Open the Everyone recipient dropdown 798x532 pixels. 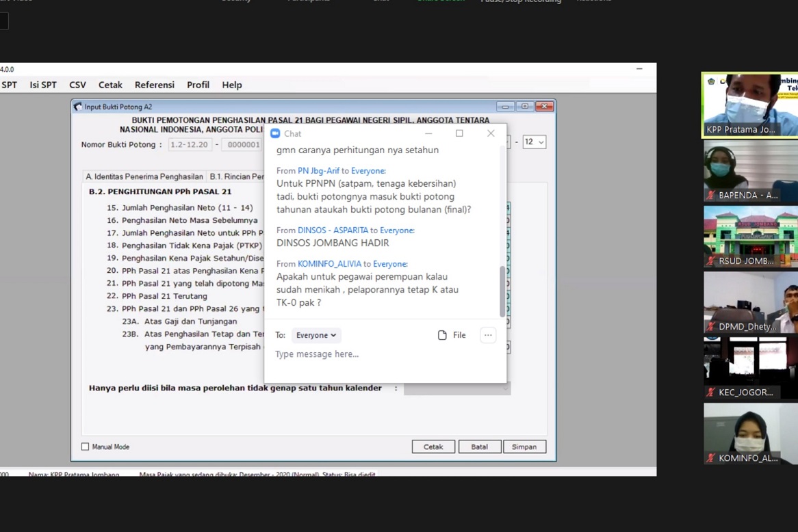316,335
